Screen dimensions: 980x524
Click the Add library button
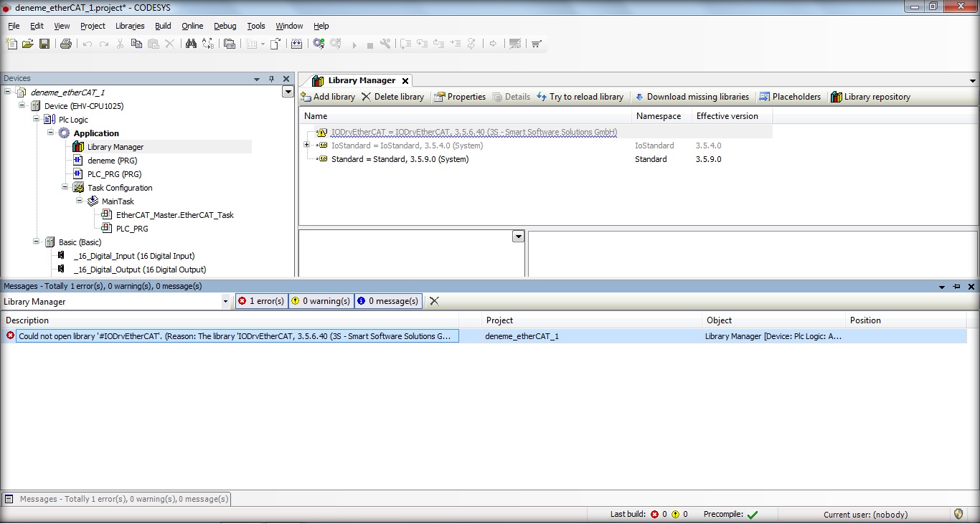[x=328, y=97]
